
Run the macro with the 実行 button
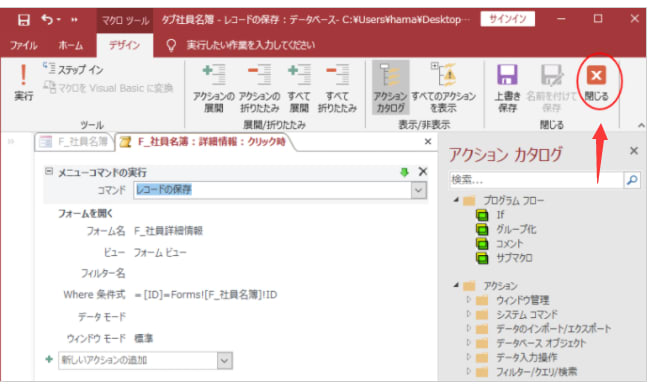click(x=24, y=83)
